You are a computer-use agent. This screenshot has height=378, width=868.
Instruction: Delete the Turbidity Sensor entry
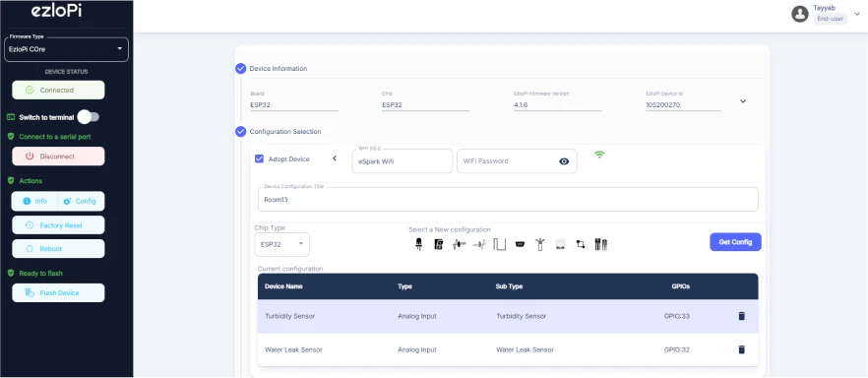[741, 316]
